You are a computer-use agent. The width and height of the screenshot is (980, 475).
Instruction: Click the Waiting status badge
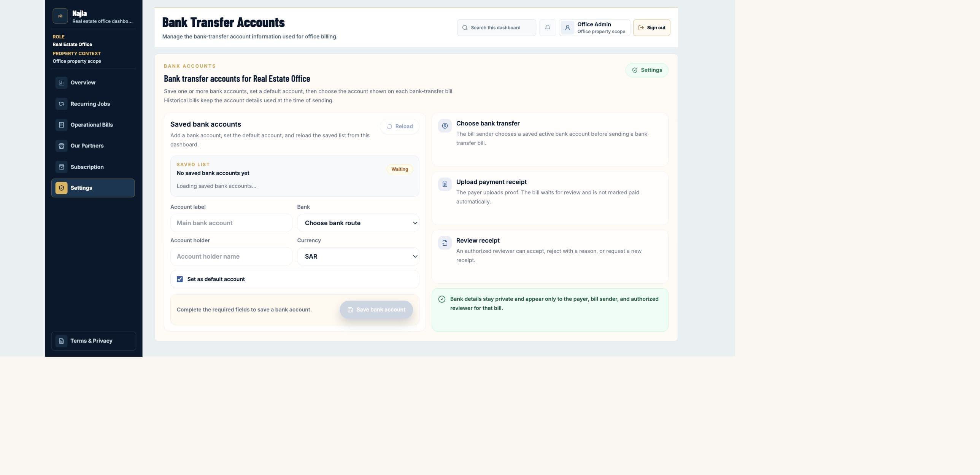[399, 169]
